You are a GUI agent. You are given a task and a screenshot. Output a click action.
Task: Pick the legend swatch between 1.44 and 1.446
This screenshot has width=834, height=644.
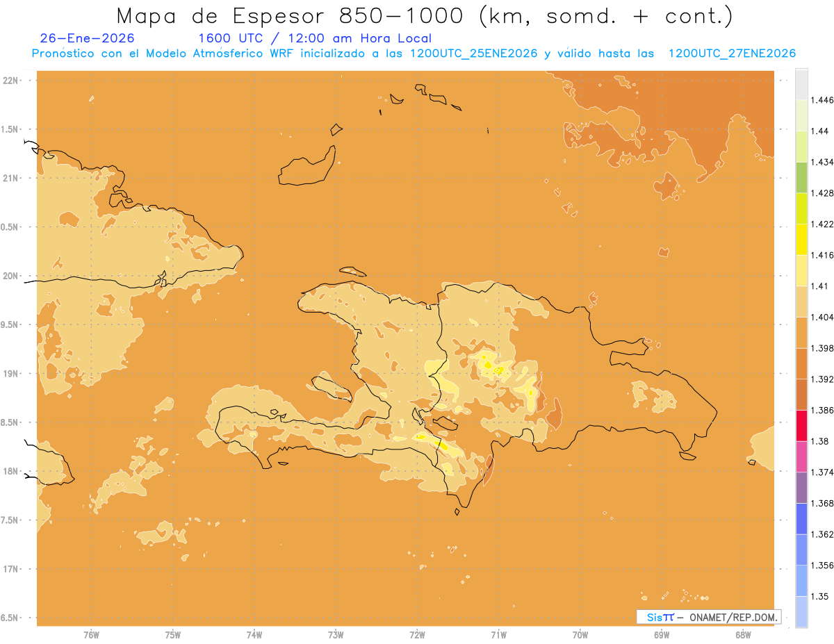pos(801,115)
